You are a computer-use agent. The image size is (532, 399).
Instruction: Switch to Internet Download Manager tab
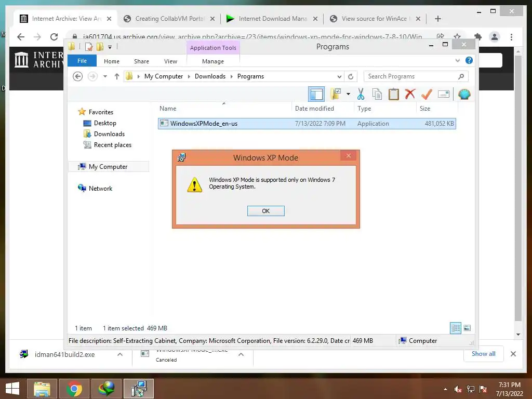coord(272,19)
